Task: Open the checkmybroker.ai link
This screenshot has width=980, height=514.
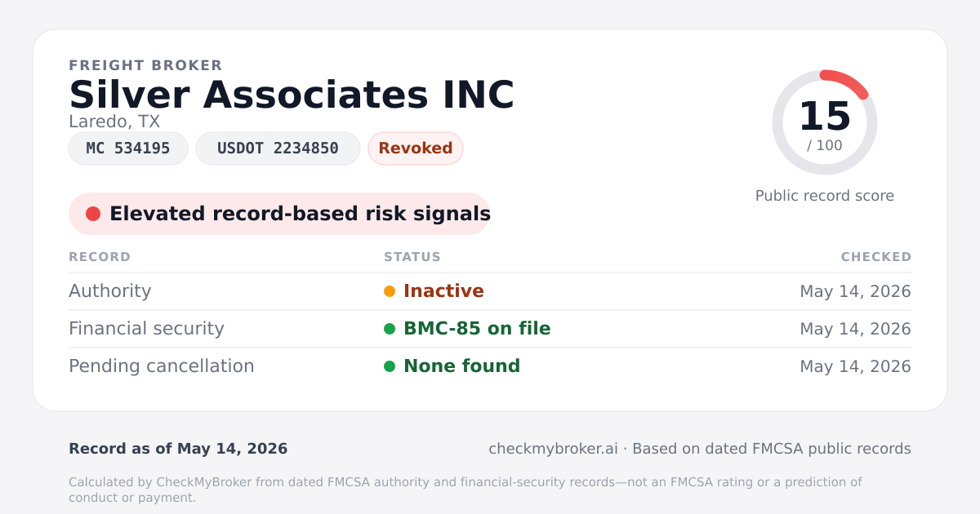Action: (x=553, y=449)
